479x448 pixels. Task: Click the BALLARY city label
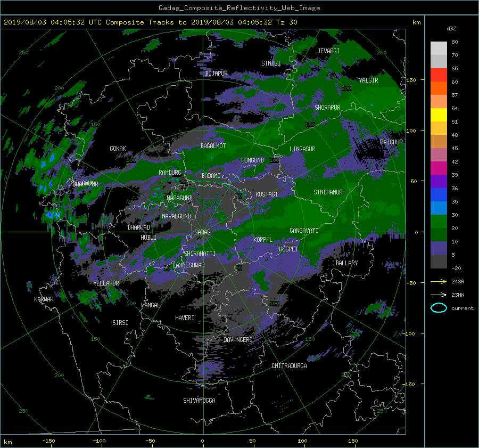(346, 263)
